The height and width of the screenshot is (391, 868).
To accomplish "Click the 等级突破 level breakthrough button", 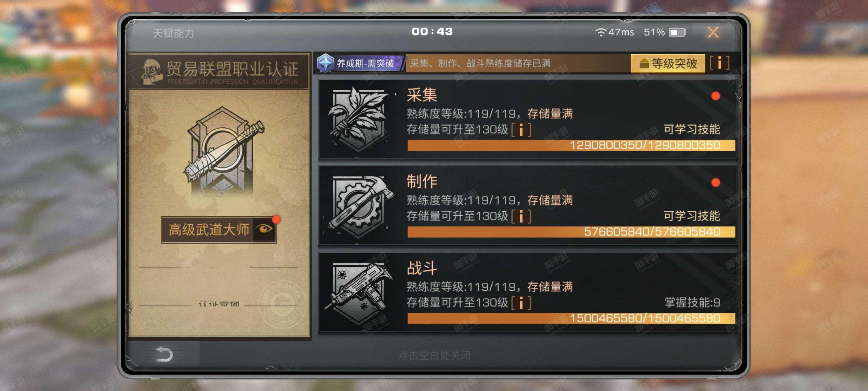I will tap(667, 63).
